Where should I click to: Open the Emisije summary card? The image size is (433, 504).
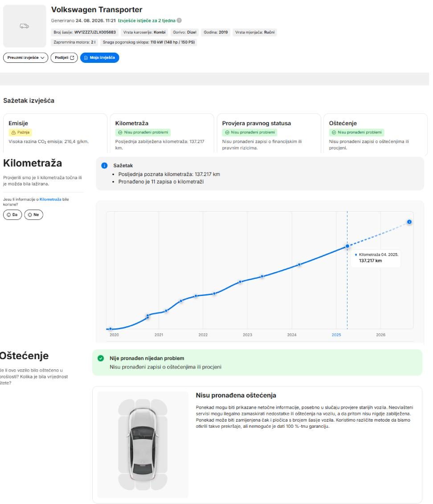pyautogui.click(x=55, y=133)
